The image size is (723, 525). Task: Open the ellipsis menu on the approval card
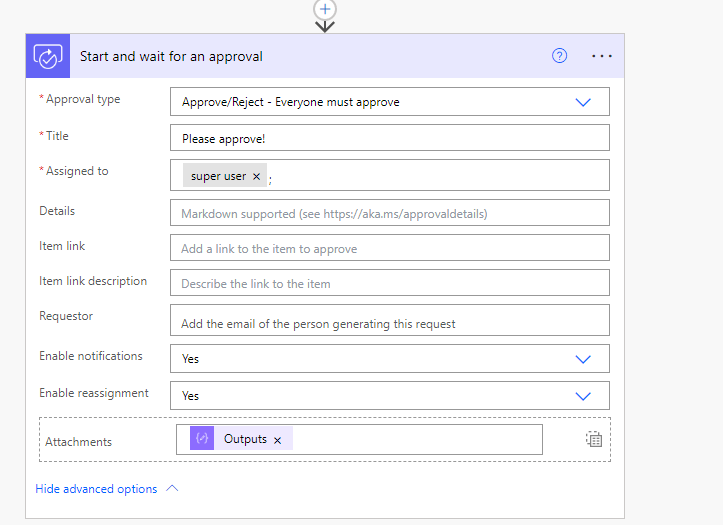(x=602, y=56)
